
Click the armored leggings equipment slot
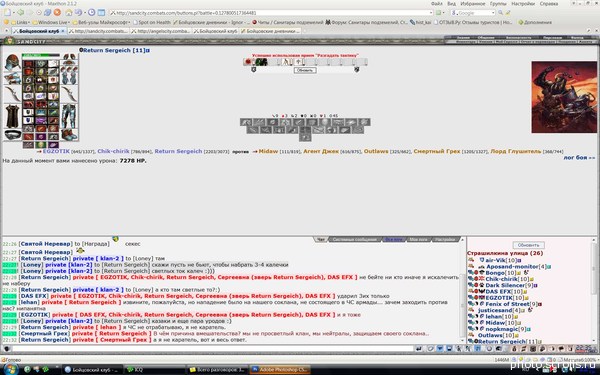(69, 116)
